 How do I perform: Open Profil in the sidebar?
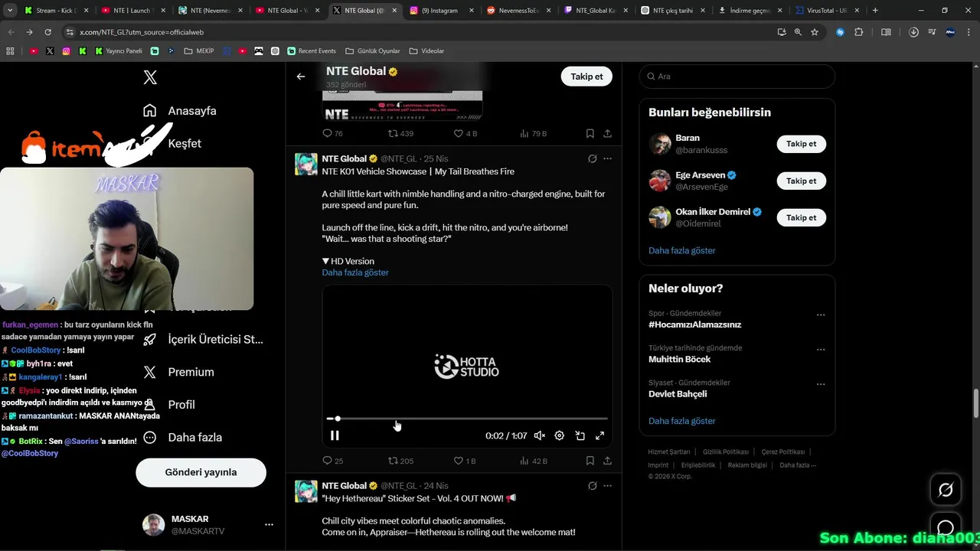[x=169, y=404]
